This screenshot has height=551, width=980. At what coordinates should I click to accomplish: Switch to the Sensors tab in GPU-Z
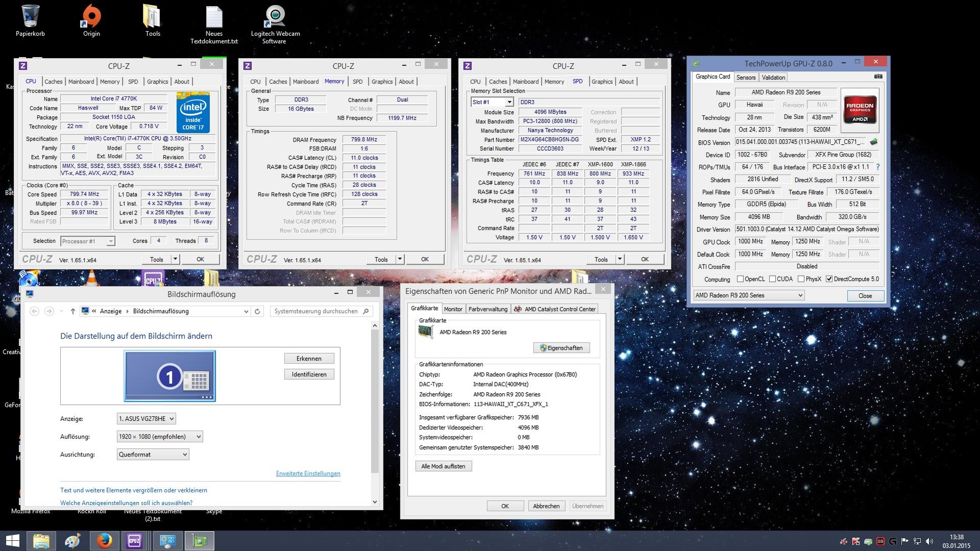click(746, 78)
